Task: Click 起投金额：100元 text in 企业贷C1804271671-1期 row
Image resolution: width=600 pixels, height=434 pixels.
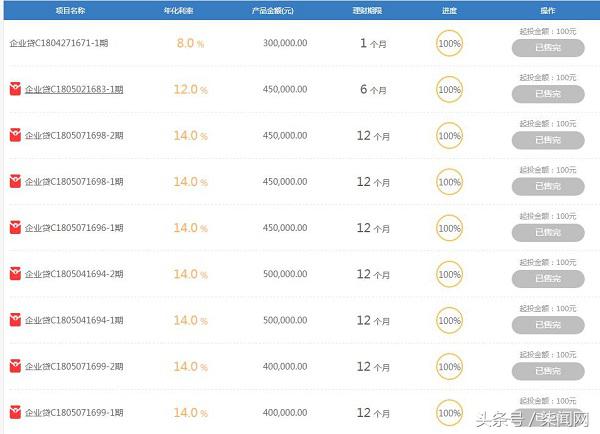Action: point(548,31)
